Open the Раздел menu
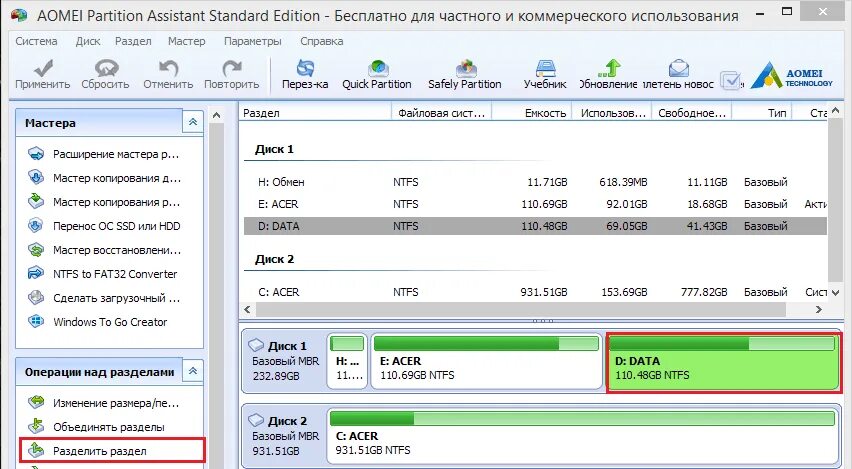 point(133,41)
